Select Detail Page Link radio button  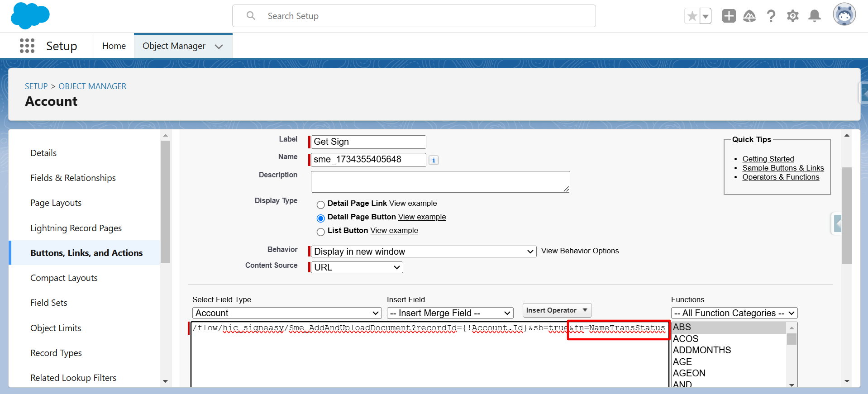point(321,204)
